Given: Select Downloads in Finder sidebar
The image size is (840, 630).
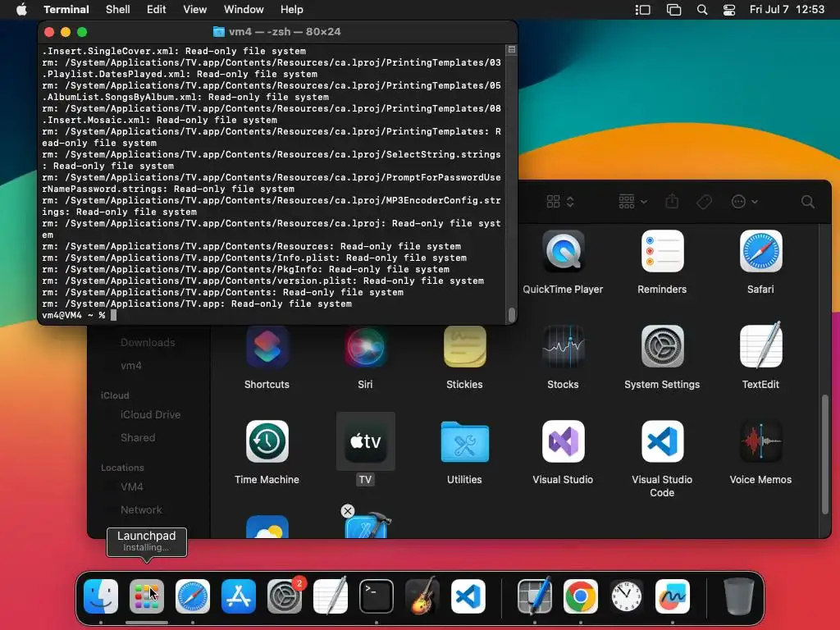Looking at the screenshot, I should point(148,342).
